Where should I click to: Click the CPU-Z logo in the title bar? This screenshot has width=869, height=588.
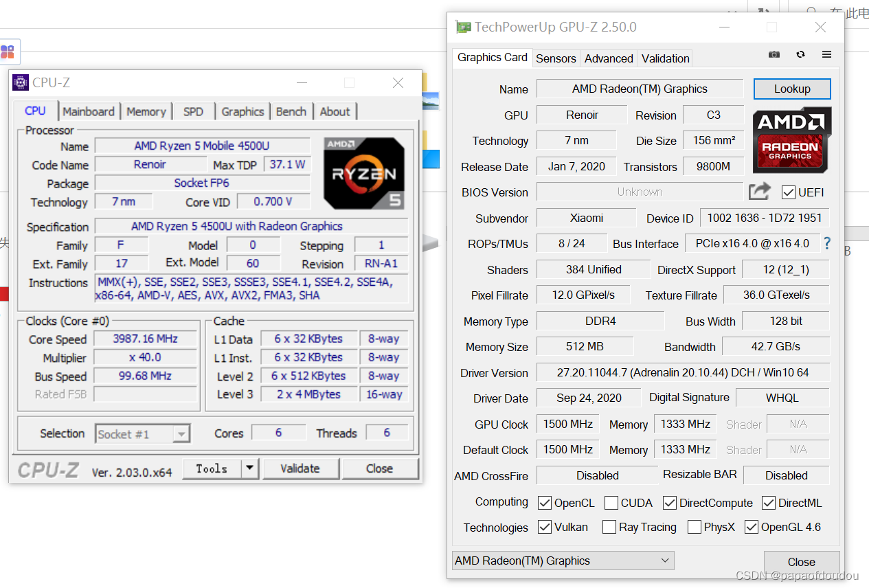20,82
